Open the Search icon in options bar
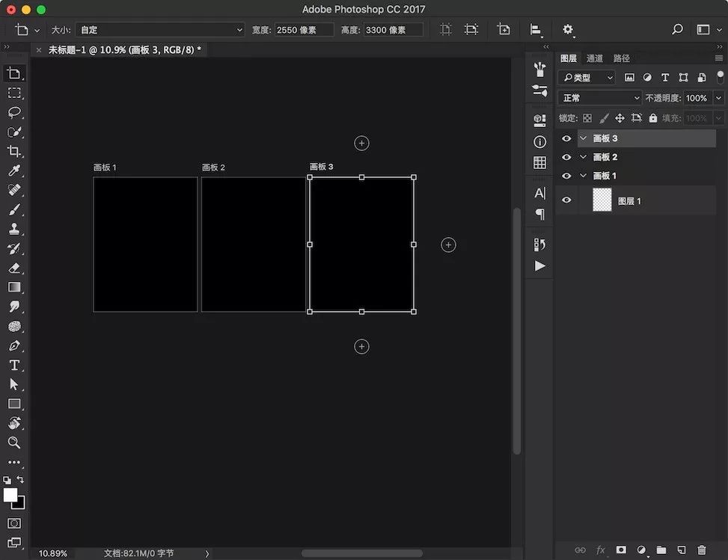Image resolution: width=728 pixels, height=560 pixels. [x=677, y=30]
